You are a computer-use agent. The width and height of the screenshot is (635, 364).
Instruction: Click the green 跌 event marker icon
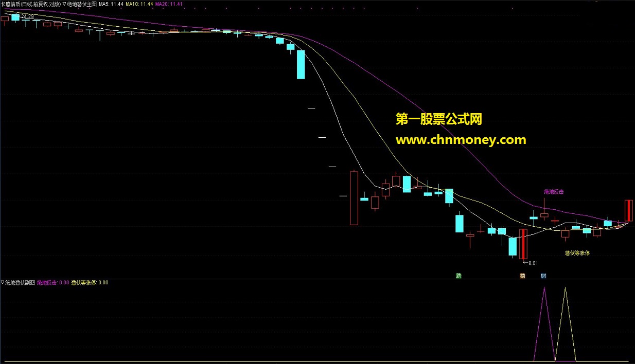[x=458, y=276]
